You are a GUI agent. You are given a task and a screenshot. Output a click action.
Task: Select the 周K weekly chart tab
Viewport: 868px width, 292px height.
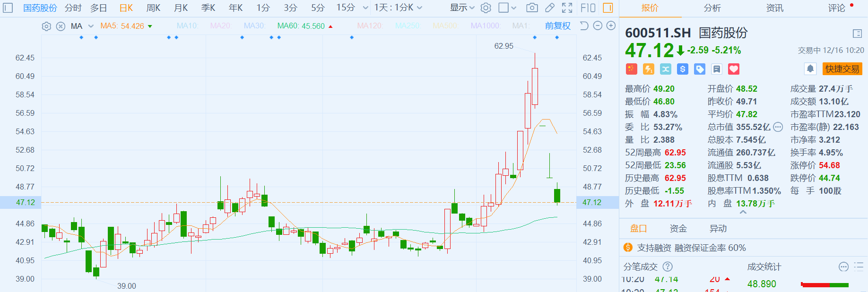tap(153, 8)
